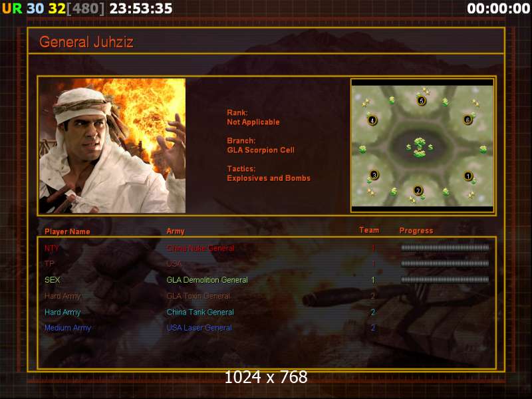Click the "Tactics:" label
Image resolution: width=532 pixels, height=399 pixels.
pos(241,169)
